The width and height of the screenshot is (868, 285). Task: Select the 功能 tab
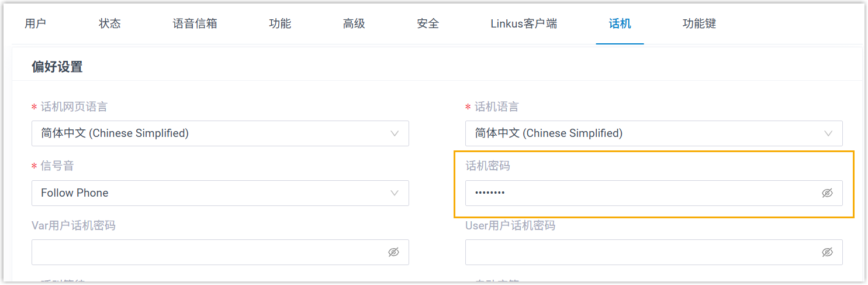pyautogui.click(x=280, y=24)
